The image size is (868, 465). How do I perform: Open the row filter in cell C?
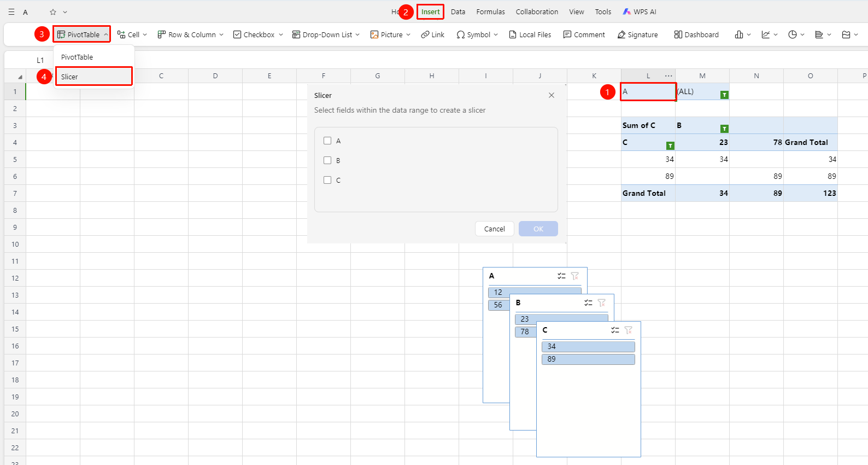point(670,146)
